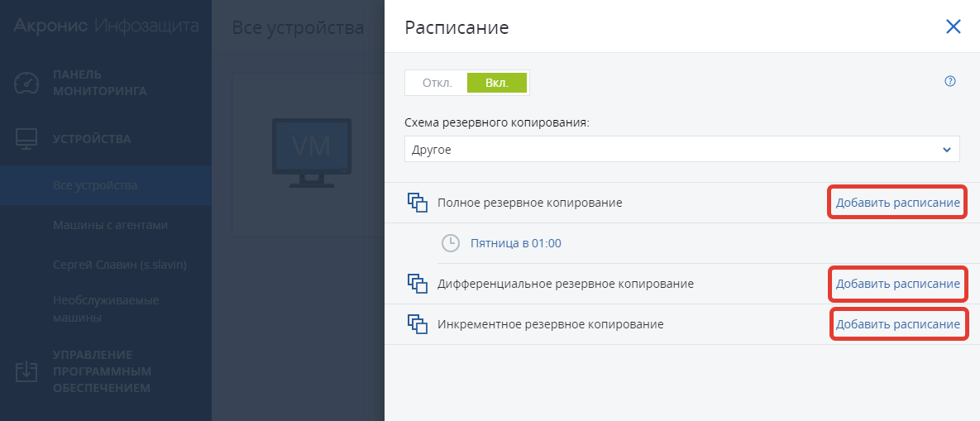Add schedule for Дифференциальное резервное копирование
980x421 pixels.
(897, 284)
